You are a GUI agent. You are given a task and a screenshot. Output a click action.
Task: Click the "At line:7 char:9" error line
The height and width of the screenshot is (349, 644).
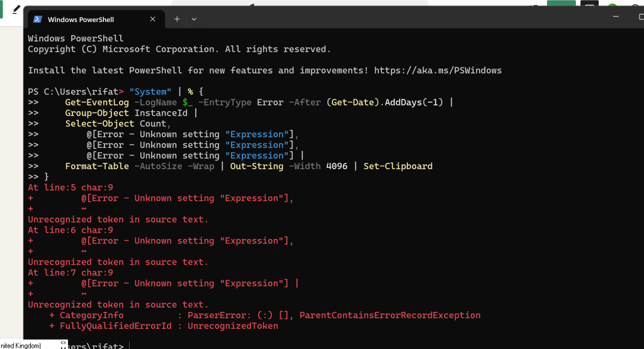(x=71, y=273)
